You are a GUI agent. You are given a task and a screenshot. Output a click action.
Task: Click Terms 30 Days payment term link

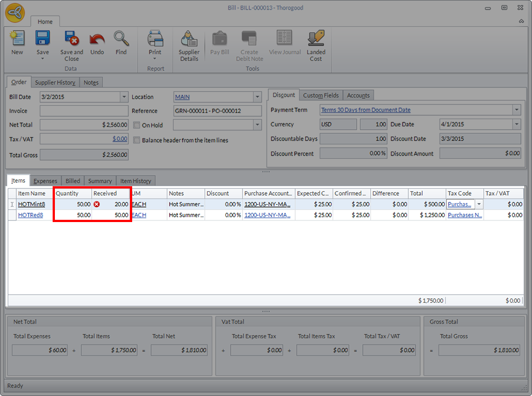(x=366, y=110)
